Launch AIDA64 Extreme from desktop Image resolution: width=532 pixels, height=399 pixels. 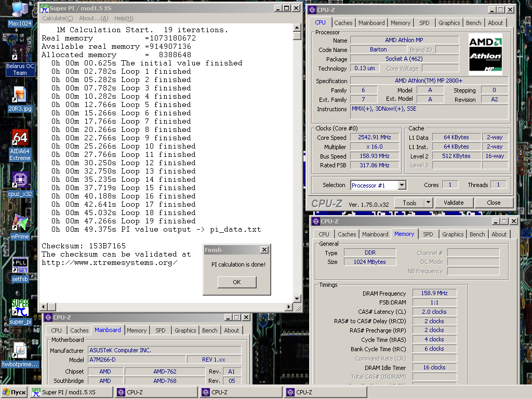tap(20, 145)
